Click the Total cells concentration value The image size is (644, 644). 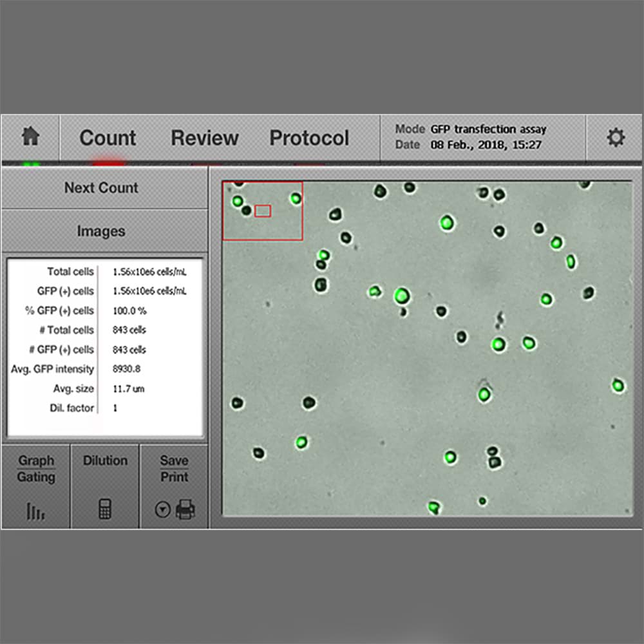coord(149,272)
